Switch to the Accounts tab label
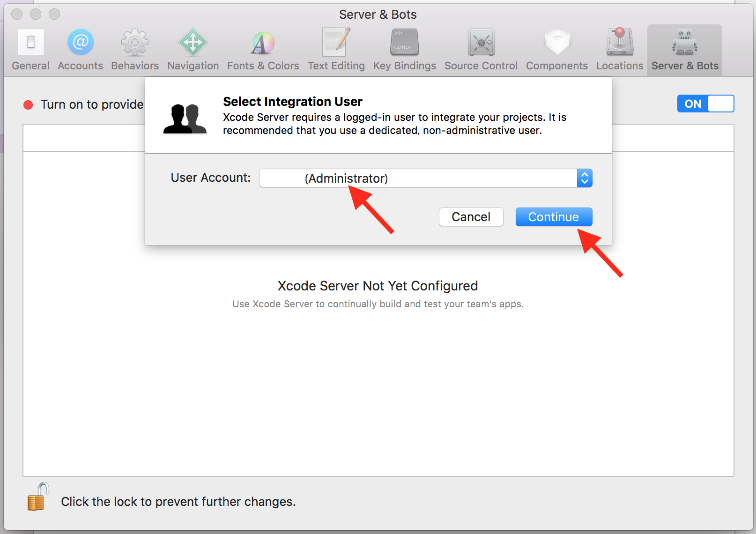This screenshot has height=534, width=756. click(81, 66)
